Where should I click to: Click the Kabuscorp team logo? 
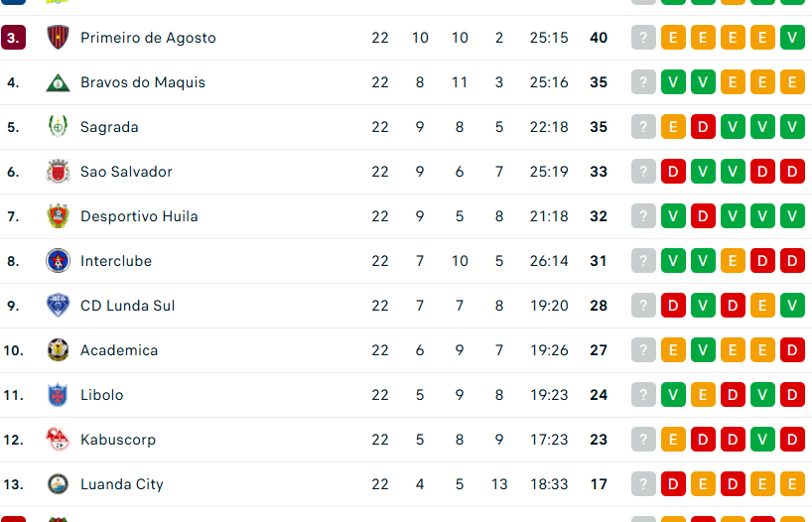58,440
